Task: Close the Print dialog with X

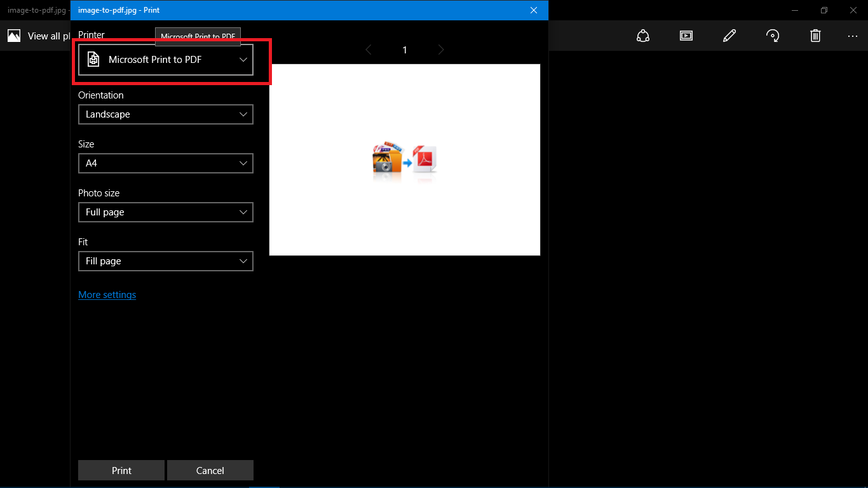Action: coord(534,10)
